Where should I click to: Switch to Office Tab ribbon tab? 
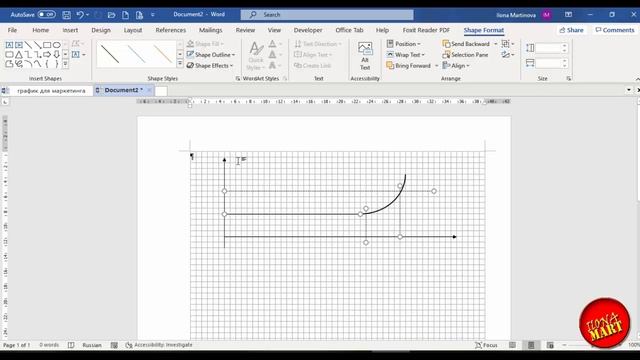349,30
